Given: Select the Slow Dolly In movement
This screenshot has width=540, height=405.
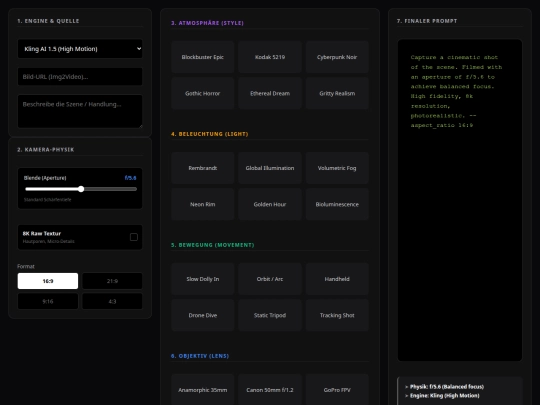Looking at the screenshot, I should (x=202, y=279).
